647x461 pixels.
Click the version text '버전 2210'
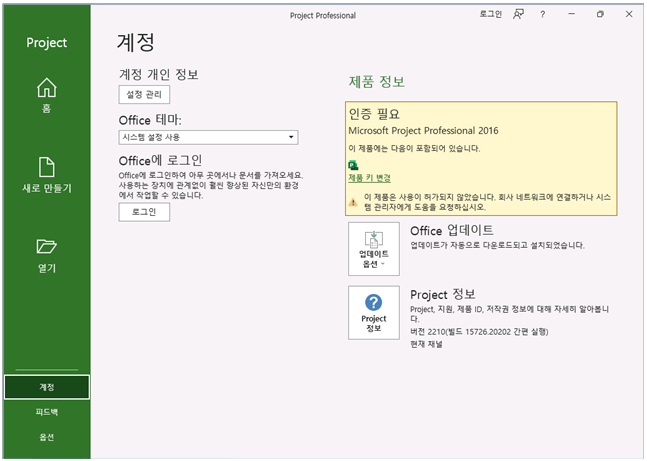[x=428, y=332]
